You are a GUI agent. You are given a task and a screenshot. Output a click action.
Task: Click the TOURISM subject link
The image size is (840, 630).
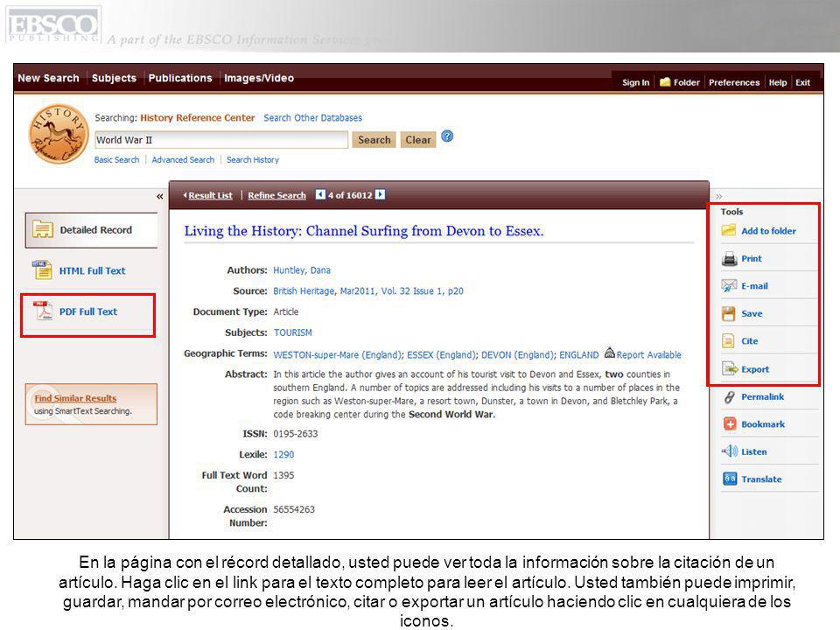coord(292,332)
